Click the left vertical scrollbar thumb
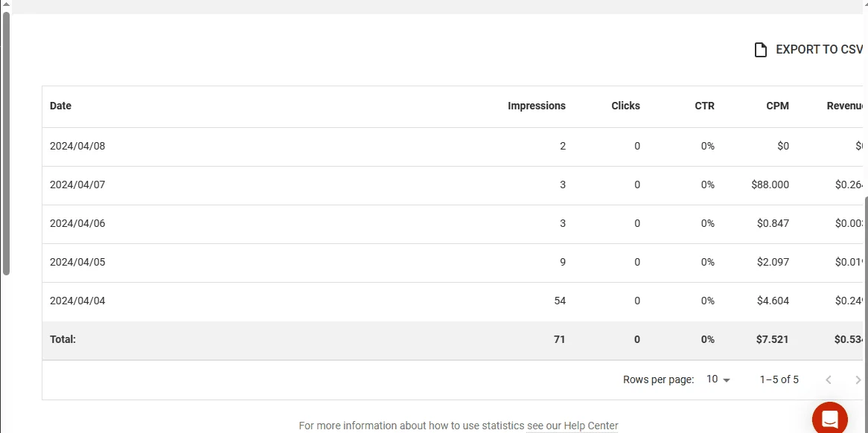Image resolution: width=868 pixels, height=433 pixels. 6,143
